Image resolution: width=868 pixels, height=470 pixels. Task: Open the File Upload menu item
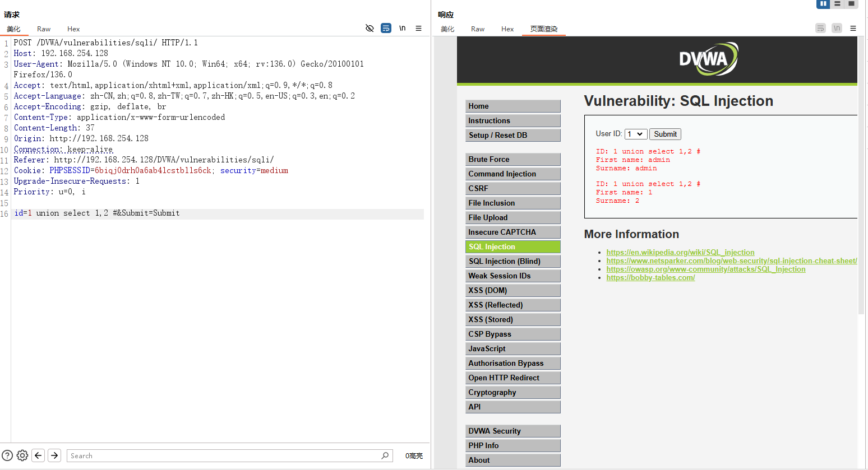513,217
